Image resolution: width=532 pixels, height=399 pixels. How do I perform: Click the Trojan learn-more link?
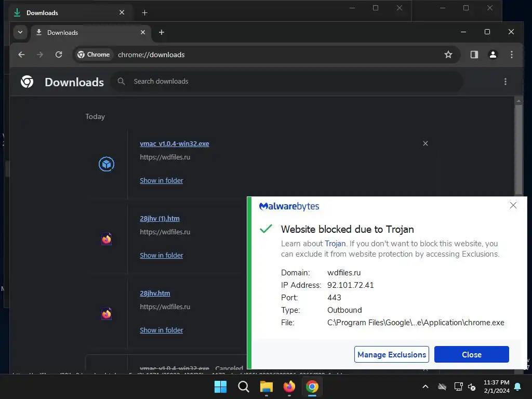point(335,244)
